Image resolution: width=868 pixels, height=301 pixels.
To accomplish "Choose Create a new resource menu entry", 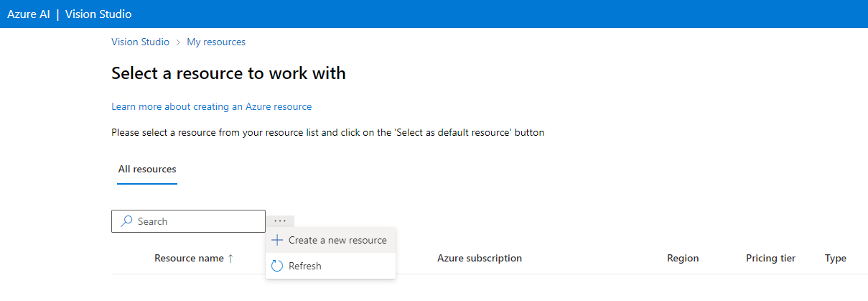I will click(x=330, y=240).
